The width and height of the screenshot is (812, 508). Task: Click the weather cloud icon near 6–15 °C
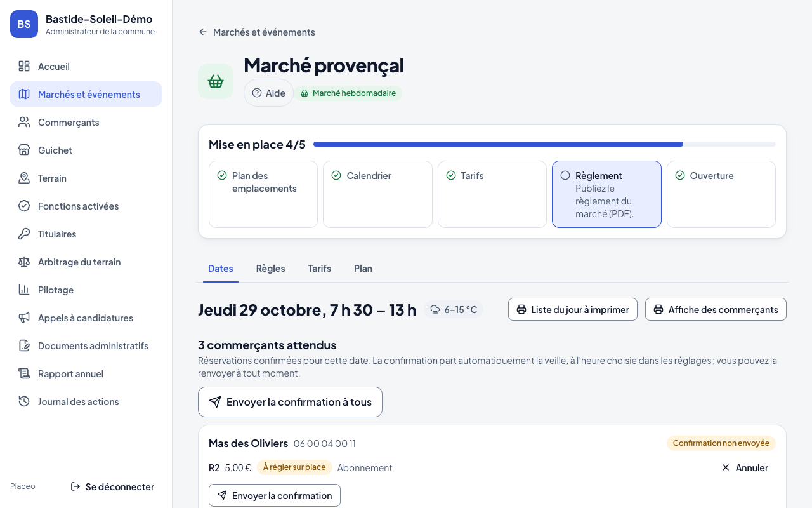(x=435, y=309)
